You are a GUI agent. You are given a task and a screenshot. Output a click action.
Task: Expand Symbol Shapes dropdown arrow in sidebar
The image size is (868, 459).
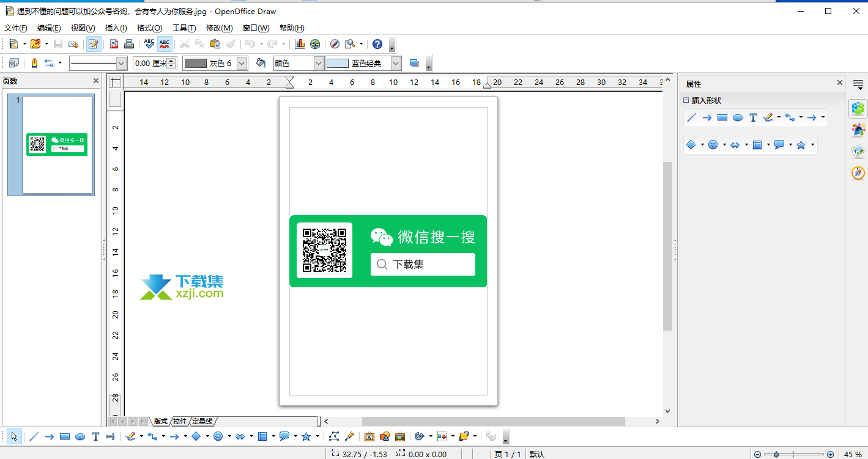(x=724, y=145)
